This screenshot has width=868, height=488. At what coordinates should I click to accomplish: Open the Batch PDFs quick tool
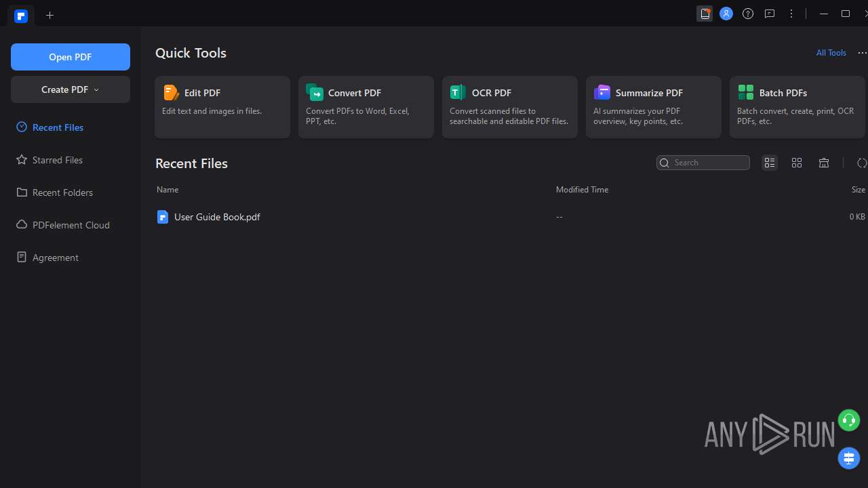click(797, 107)
